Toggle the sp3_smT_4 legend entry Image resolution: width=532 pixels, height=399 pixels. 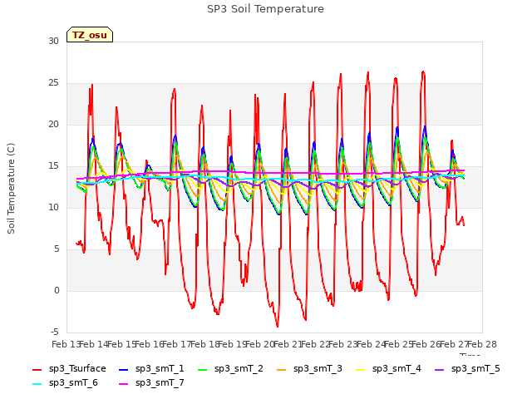click(388, 368)
